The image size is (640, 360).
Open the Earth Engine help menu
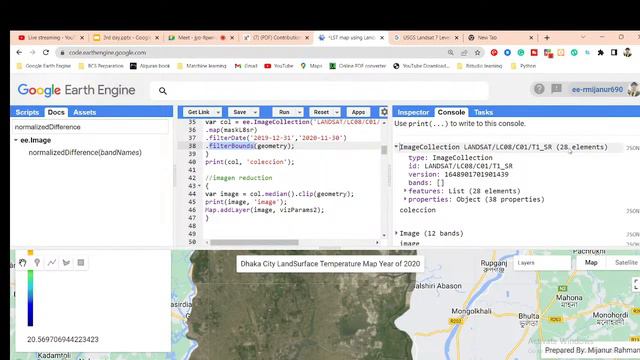(539, 89)
